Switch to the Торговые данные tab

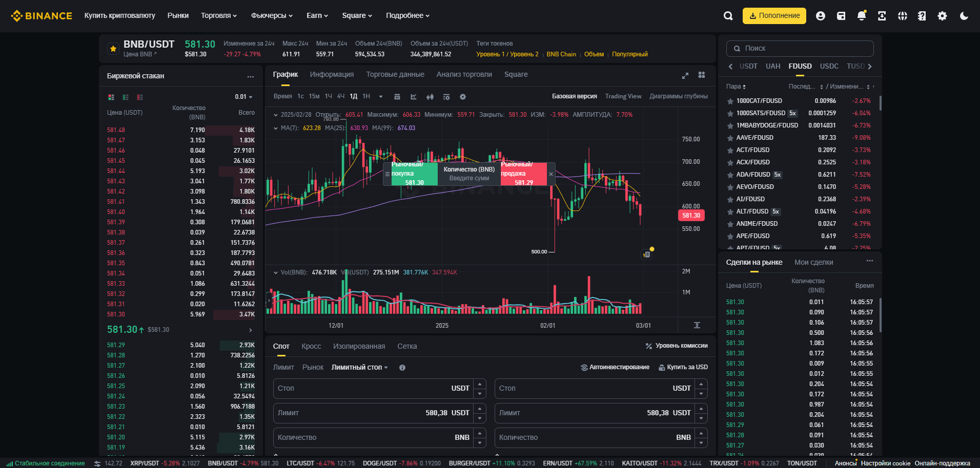point(395,75)
